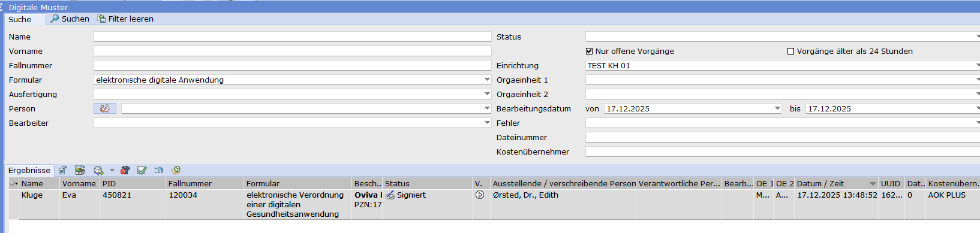This screenshot has width=980, height=233.
Task: Click into the Vorname input field
Action: pos(292,51)
